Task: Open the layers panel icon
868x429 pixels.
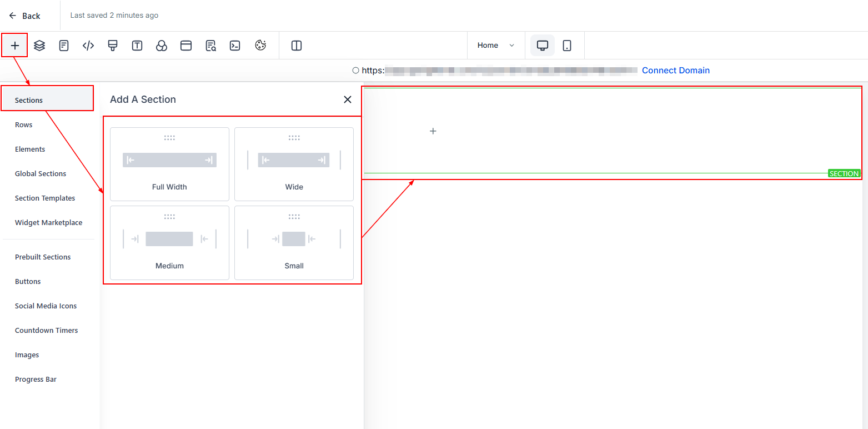Action: pos(39,46)
